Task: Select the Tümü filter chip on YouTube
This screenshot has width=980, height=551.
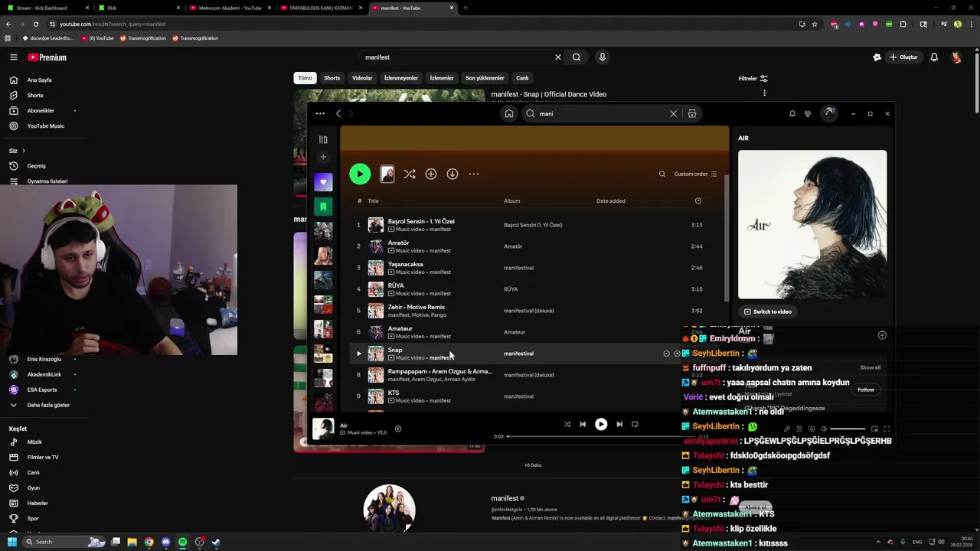Action: pyautogui.click(x=305, y=78)
